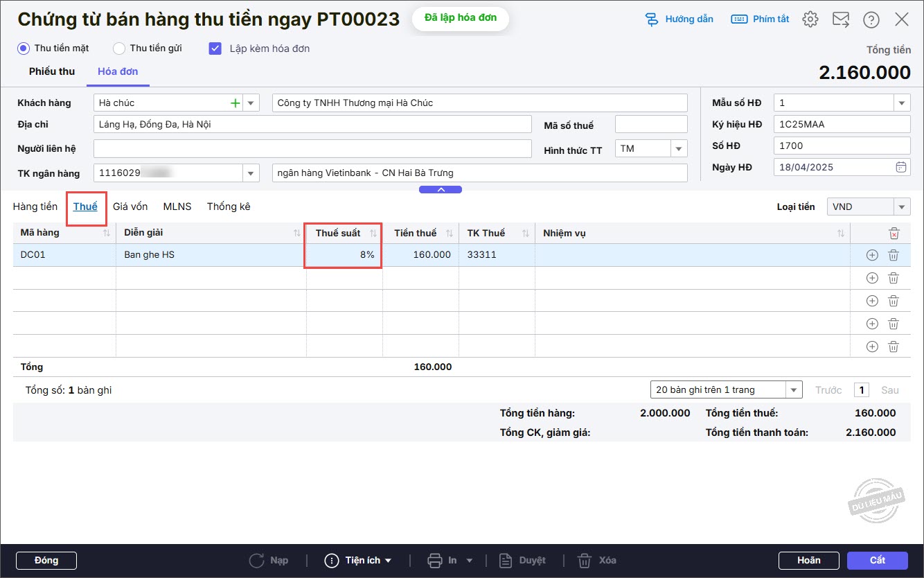Click green plus to add customer
This screenshot has height=578, width=924.
(235, 103)
